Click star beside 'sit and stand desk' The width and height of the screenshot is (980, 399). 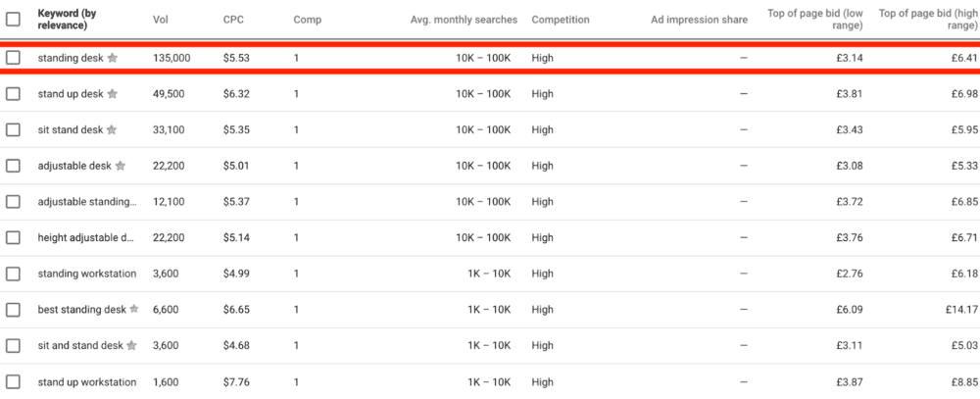[132, 346]
